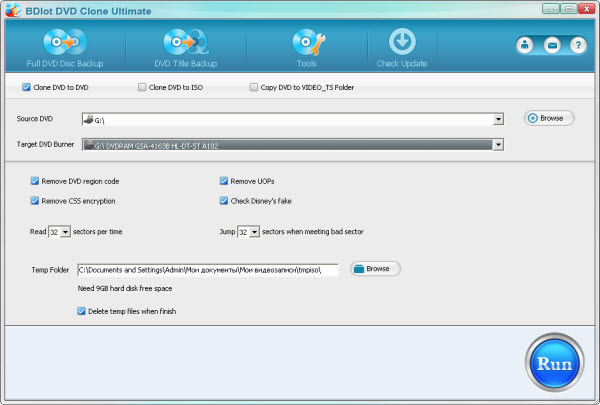Open the Target DVD Burner dropdown

498,144
